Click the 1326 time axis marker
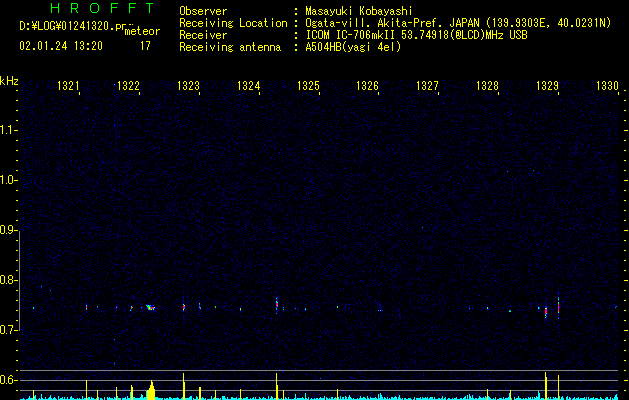The image size is (629, 400). 367,85
